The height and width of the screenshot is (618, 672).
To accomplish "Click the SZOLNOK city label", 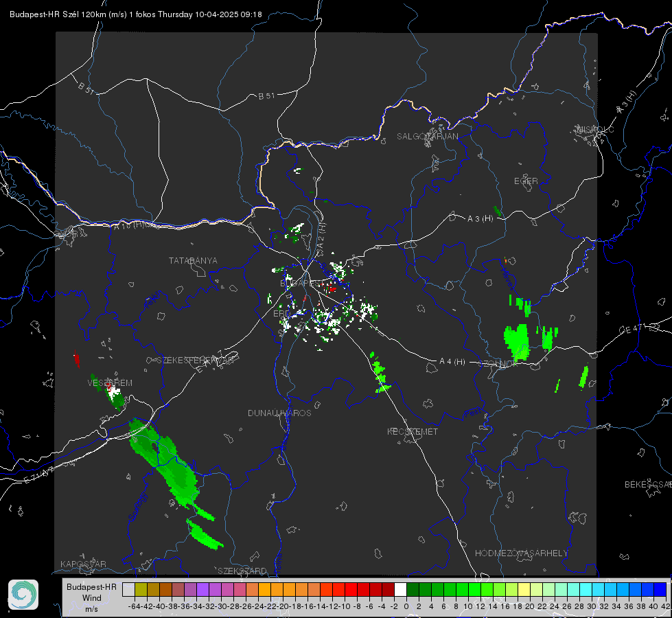I will 499,363.
